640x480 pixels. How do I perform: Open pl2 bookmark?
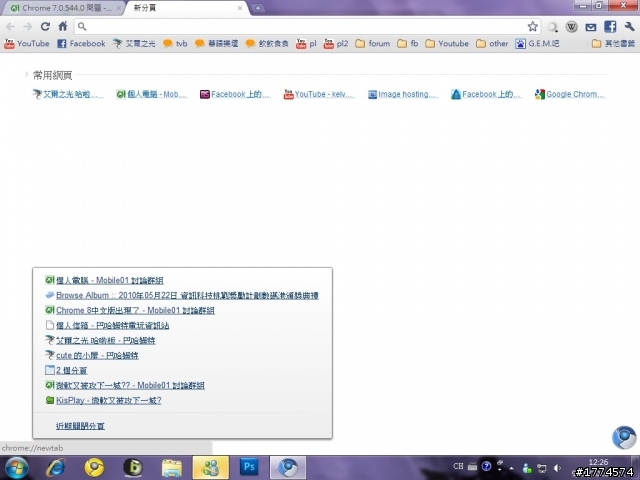point(336,43)
